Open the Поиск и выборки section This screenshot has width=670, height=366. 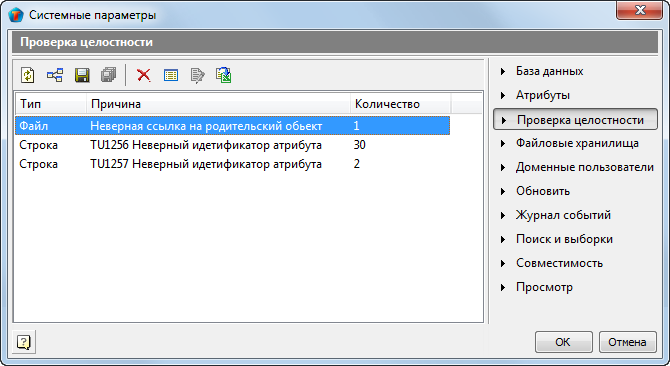[x=564, y=239]
